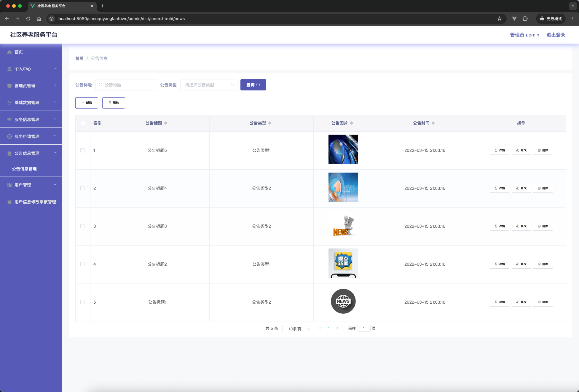Click 详情 for 公告标题2
Viewport: 579px width, 392px height.
[x=500, y=264]
